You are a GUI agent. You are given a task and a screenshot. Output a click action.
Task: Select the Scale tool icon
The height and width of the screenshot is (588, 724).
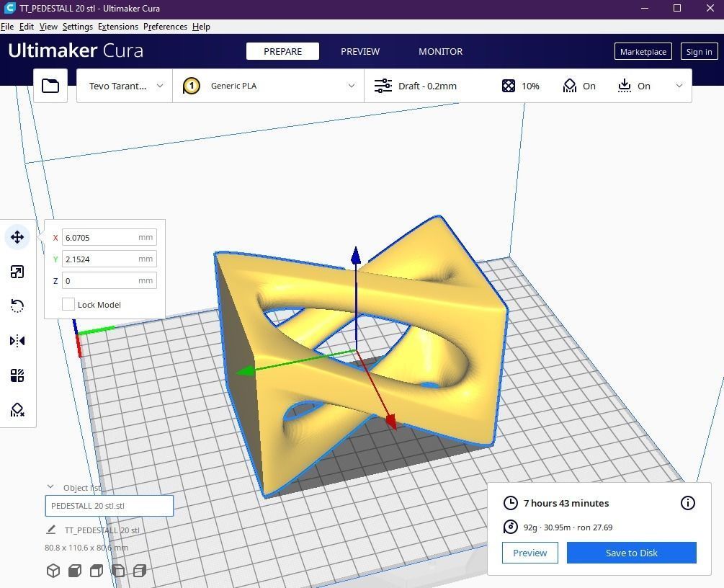coord(17,272)
